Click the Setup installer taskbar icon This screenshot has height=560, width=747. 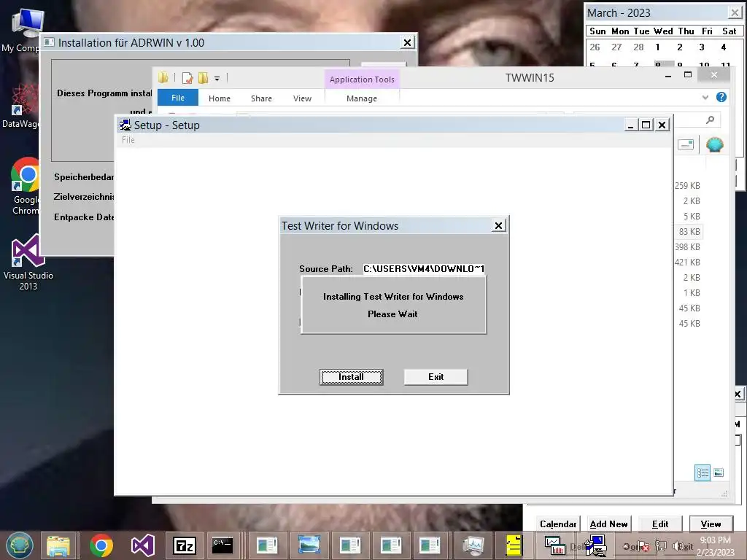click(595, 545)
